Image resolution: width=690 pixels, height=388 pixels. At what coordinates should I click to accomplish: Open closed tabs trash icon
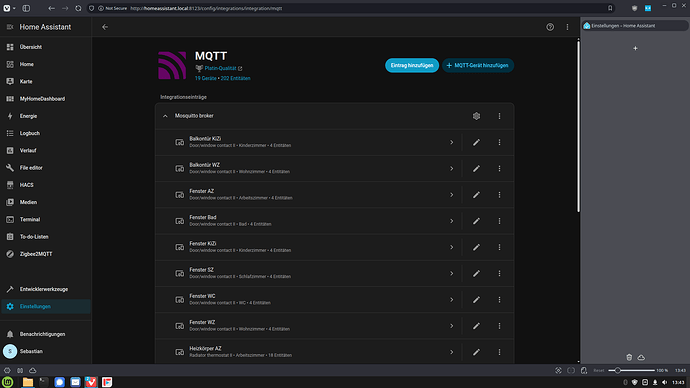tap(629, 358)
